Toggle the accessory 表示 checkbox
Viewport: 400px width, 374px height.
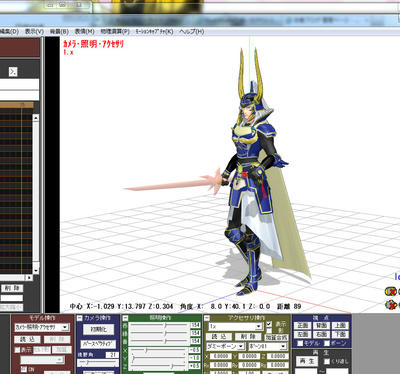(x=269, y=324)
